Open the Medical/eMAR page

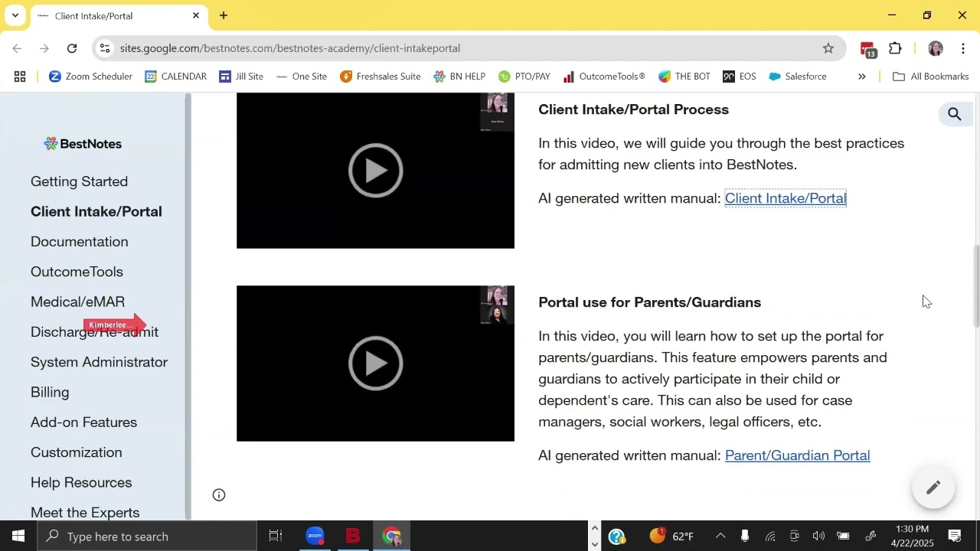tap(77, 302)
